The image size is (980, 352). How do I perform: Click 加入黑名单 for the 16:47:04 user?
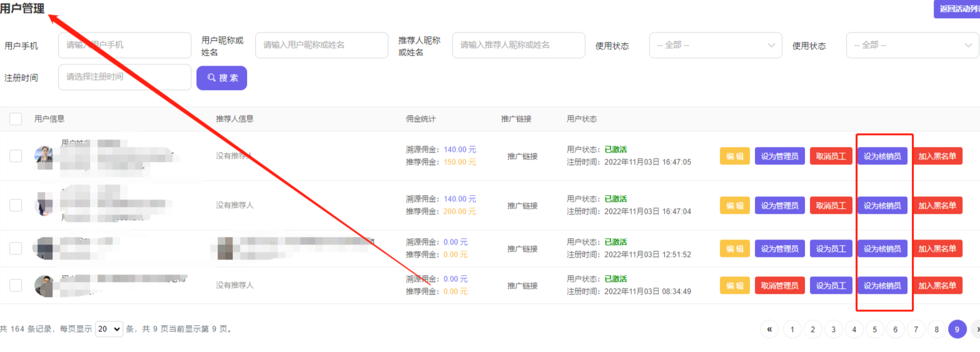click(x=937, y=205)
